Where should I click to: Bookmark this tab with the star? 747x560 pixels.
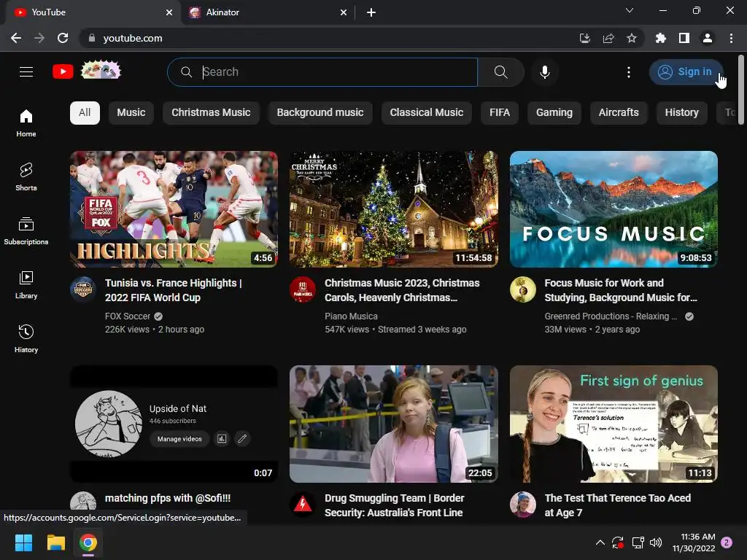pyautogui.click(x=632, y=38)
